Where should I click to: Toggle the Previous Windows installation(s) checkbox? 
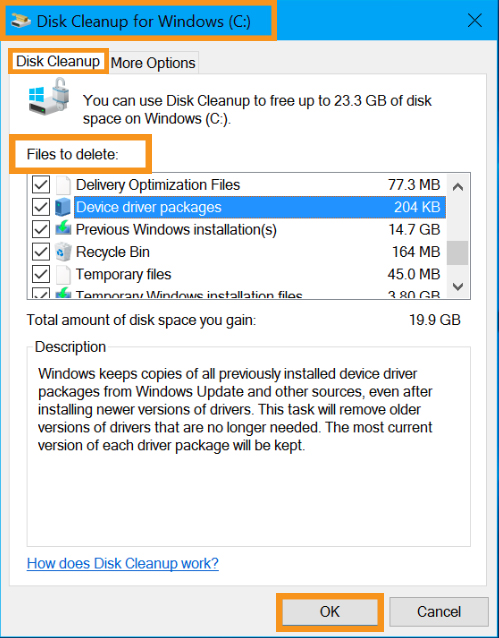[41, 230]
